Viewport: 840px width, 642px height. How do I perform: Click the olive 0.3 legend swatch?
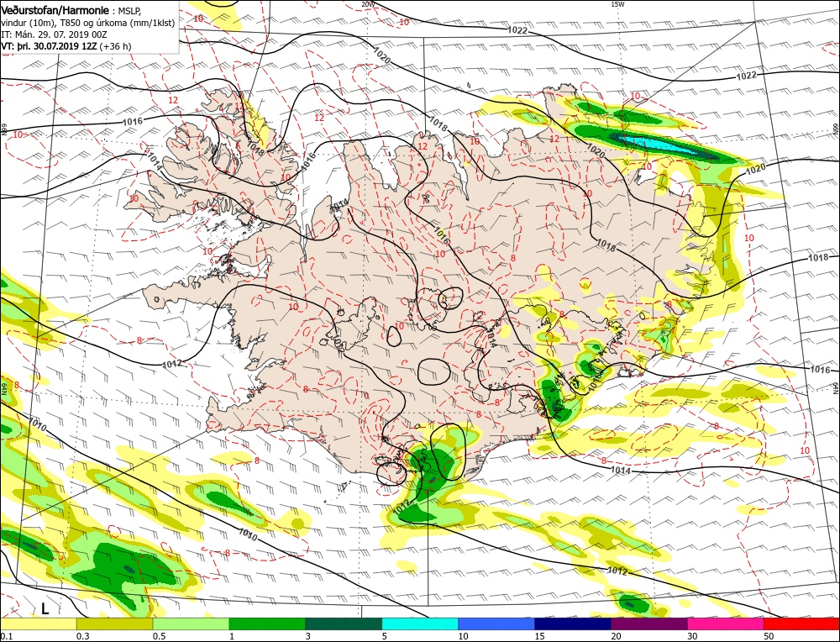(x=114, y=624)
